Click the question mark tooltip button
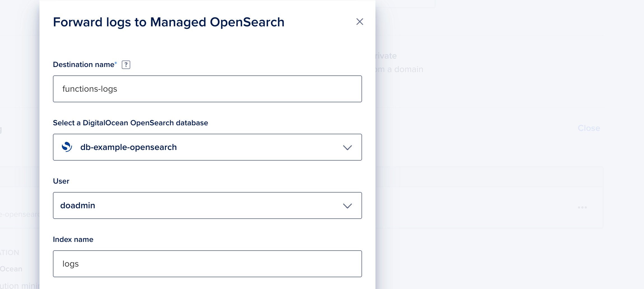This screenshot has height=289, width=644. [127, 64]
